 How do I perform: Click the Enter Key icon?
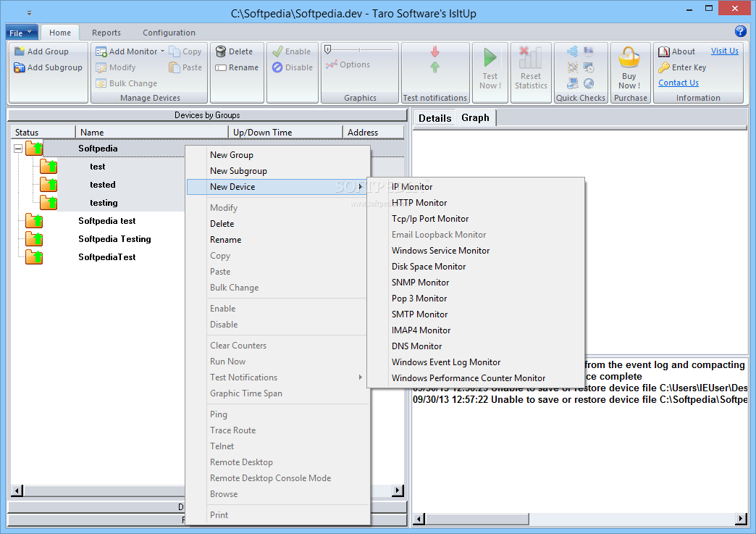coord(664,67)
